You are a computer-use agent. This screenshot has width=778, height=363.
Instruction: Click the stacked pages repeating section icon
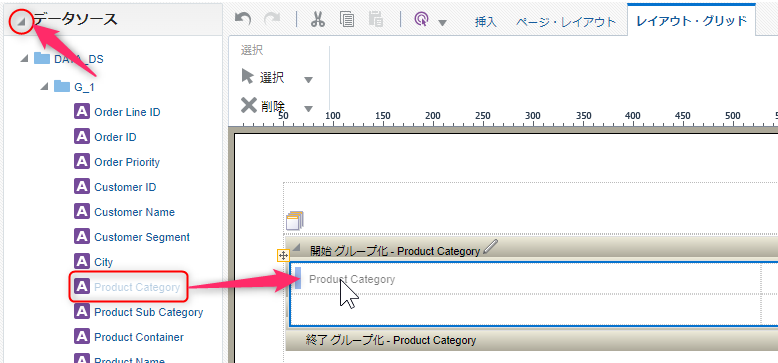pos(295,221)
